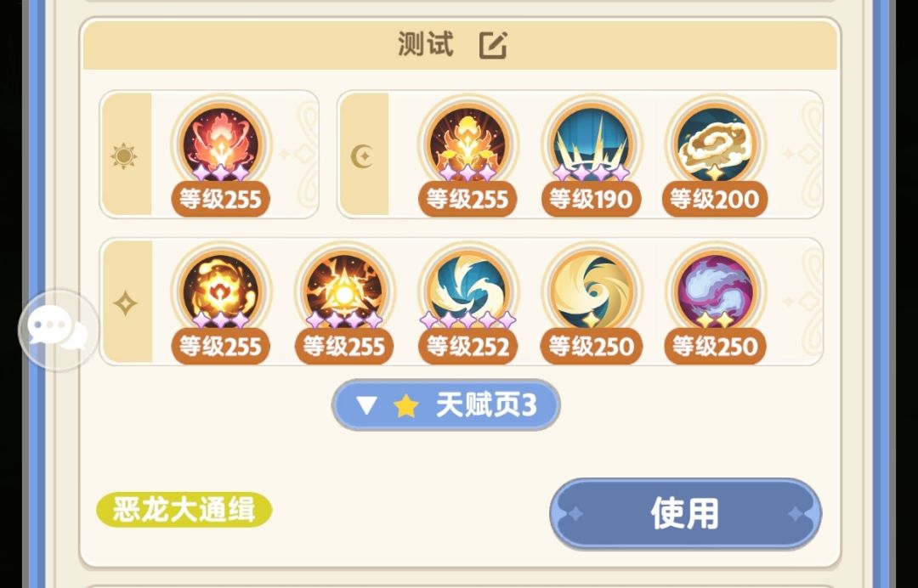Select the four-point star category tab
The width and height of the screenshot is (918, 588).
click(126, 303)
